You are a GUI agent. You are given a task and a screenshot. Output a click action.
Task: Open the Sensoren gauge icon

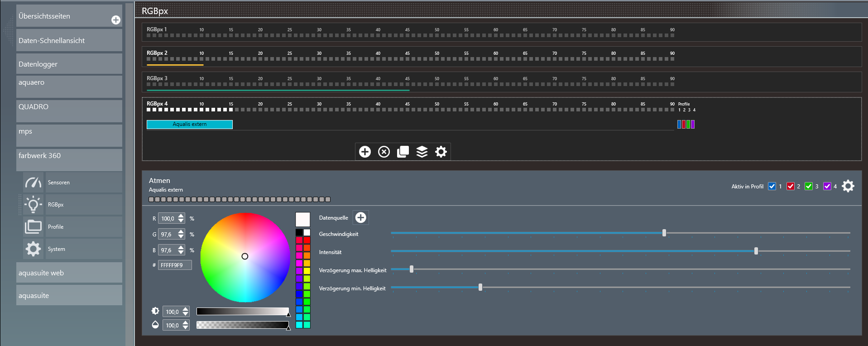(34, 183)
